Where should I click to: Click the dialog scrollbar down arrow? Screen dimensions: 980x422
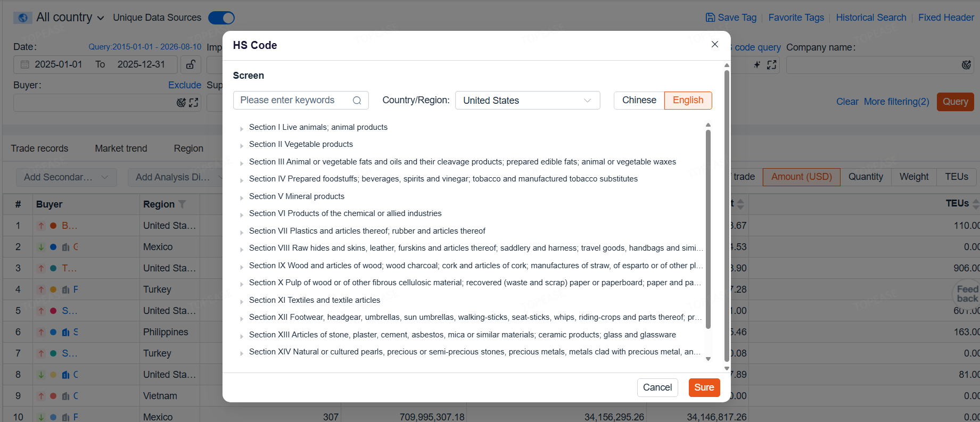click(x=727, y=368)
